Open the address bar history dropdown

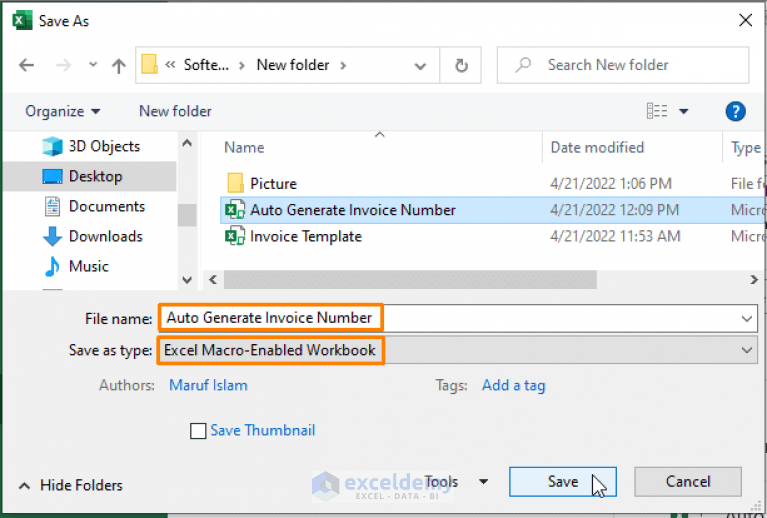(420, 66)
